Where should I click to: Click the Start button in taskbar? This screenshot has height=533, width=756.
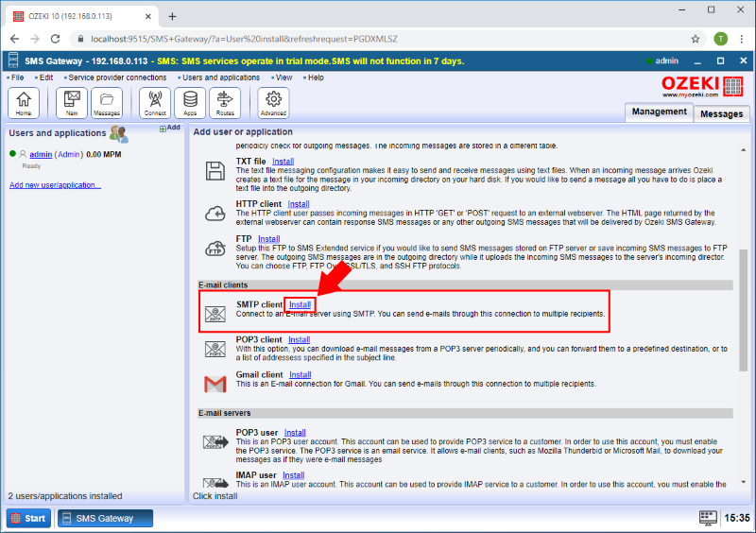click(x=28, y=519)
